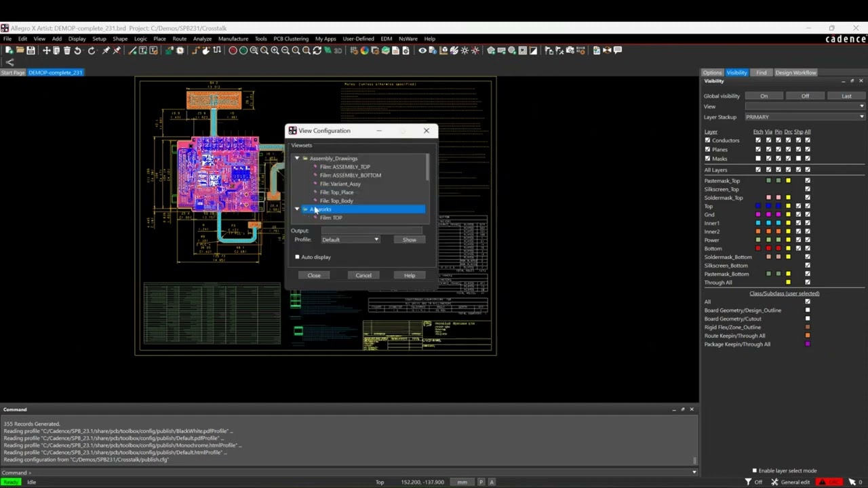The width and height of the screenshot is (868, 488).
Task: Click the Bottom layer Etch red swatch
Action: coord(758,248)
